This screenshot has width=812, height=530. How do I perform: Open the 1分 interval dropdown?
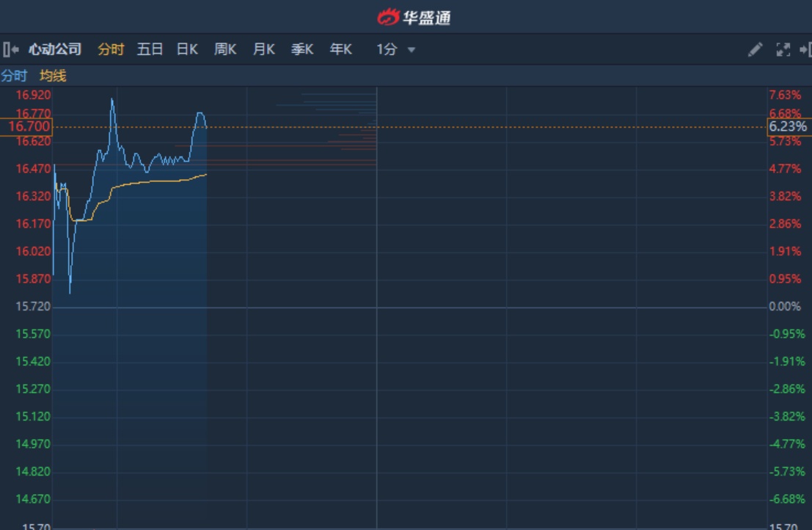[387, 50]
